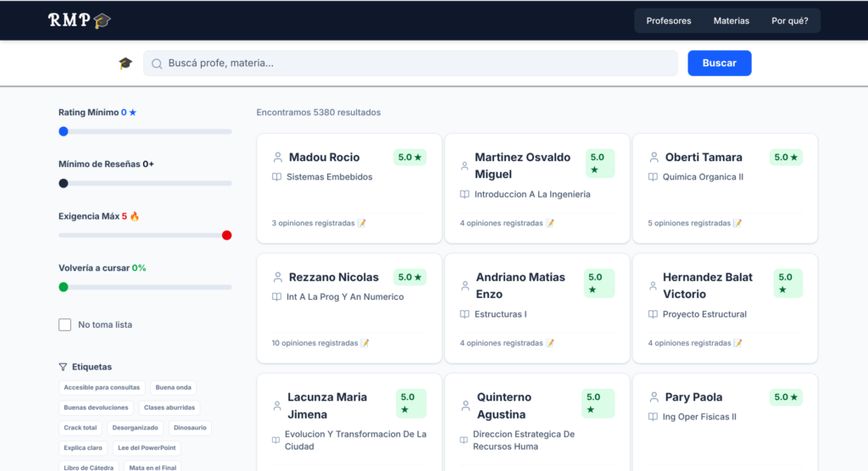The image size is (868, 471).
Task: Click the person icon next to Pary Paola
Action: pyautogui.click(x=654, y=396)
